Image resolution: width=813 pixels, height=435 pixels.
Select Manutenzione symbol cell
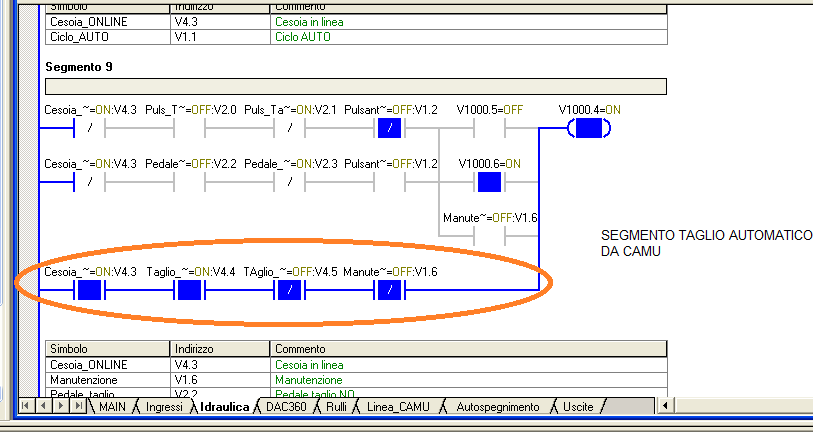pos(108,380)
